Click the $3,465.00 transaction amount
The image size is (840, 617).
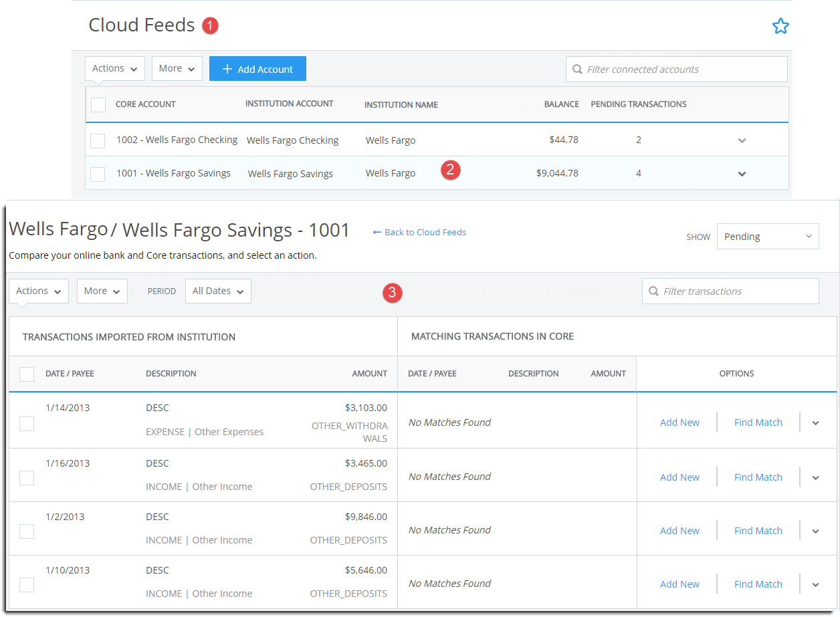(x=366, y=463)
